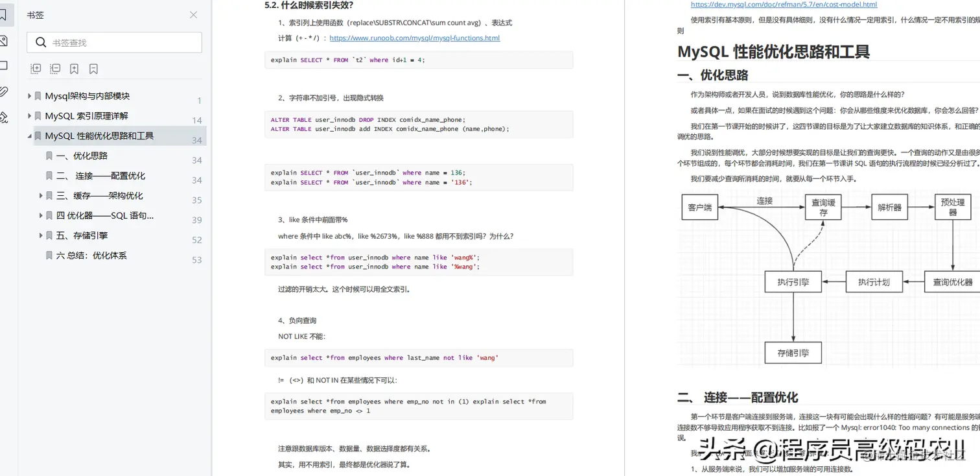Click inside the 书签查找 search field

[114, 42]
